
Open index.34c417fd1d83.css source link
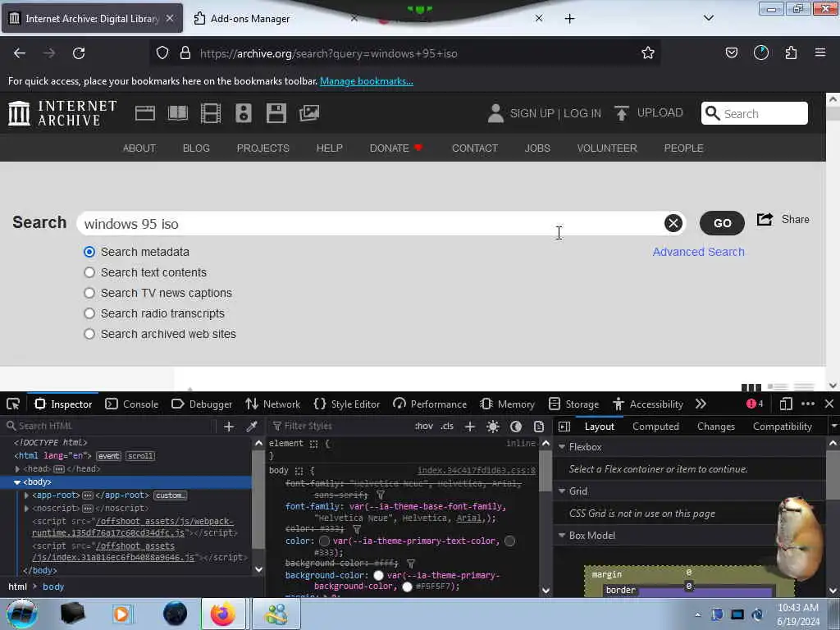(477, 470)
